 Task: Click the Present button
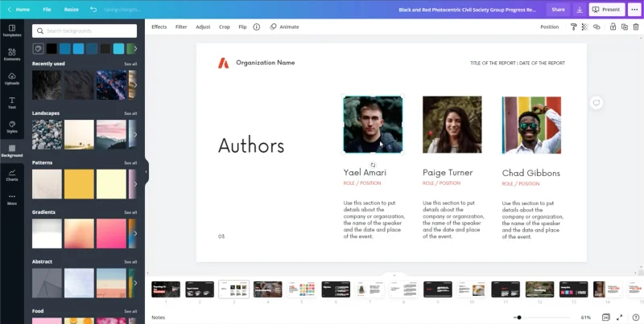pyautogui.click(x=607, y=10)
